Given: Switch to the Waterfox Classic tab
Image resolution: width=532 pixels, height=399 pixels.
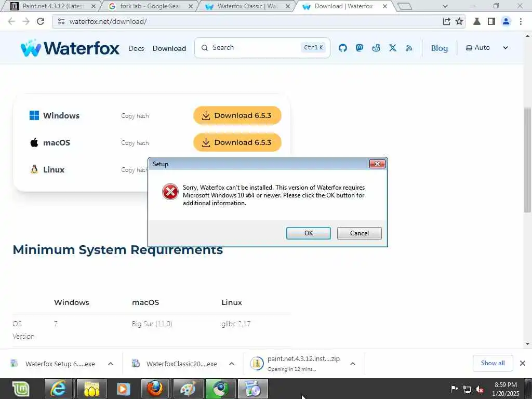Looking at the screenshot, I should coord(246,6).
